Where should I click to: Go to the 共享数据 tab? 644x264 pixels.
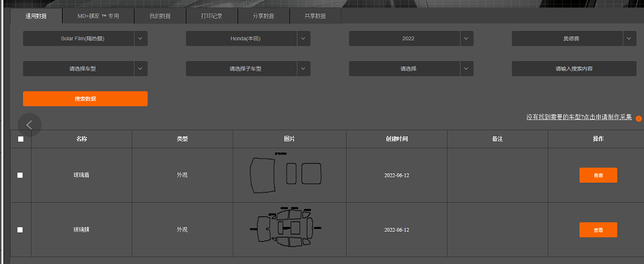pos(315,16)
